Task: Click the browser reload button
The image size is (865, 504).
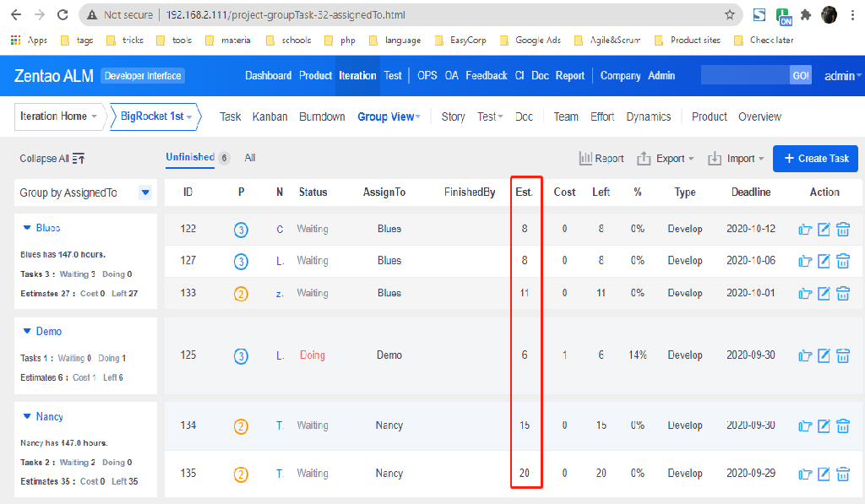Action: (x=63, y=14)
